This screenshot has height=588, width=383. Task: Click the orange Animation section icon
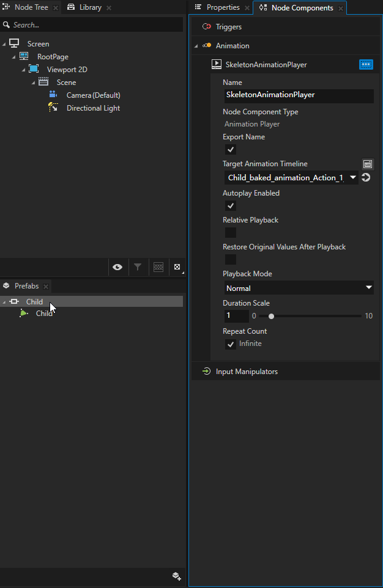click(207, 45)
